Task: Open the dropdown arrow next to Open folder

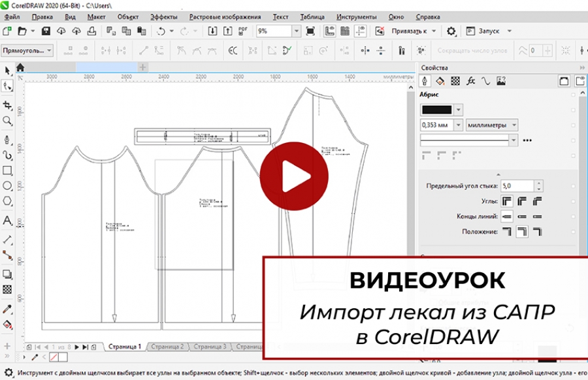Action: (x=33, y=31)
